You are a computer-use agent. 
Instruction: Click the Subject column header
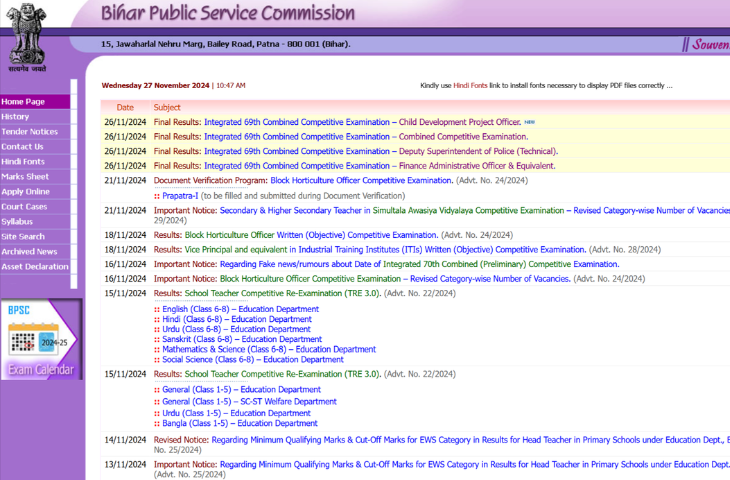click(x=167, y=108)
